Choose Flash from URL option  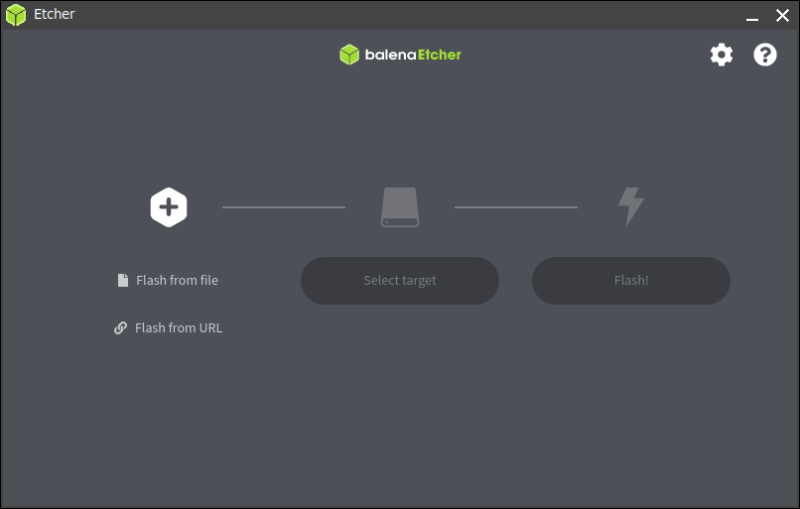click(x=178, y=328)
